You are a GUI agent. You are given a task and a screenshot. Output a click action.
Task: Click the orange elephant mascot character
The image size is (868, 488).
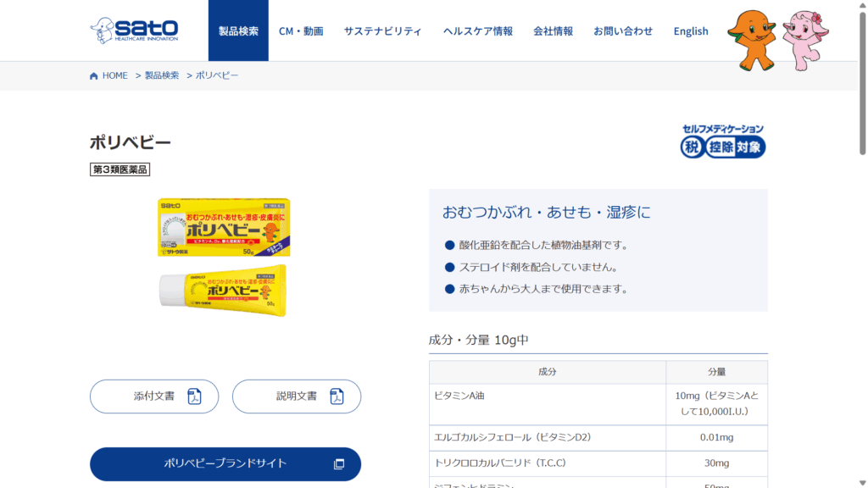click(x=752, y=41)
